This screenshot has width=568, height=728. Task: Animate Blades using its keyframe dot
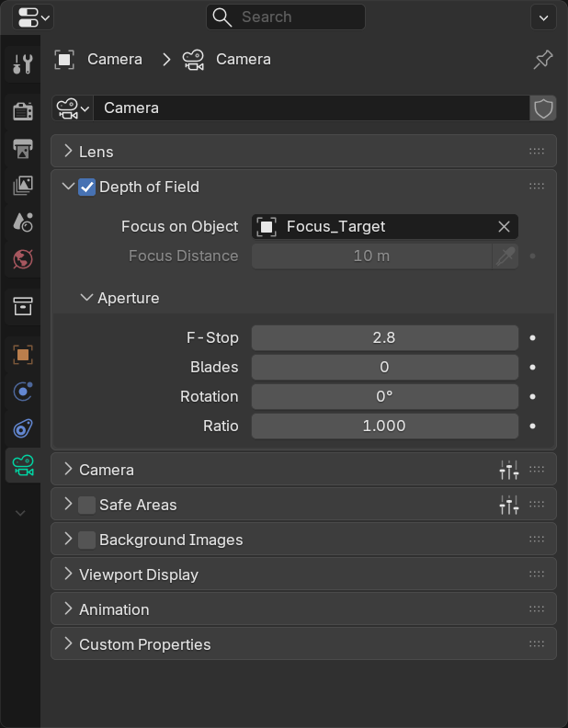533,368
